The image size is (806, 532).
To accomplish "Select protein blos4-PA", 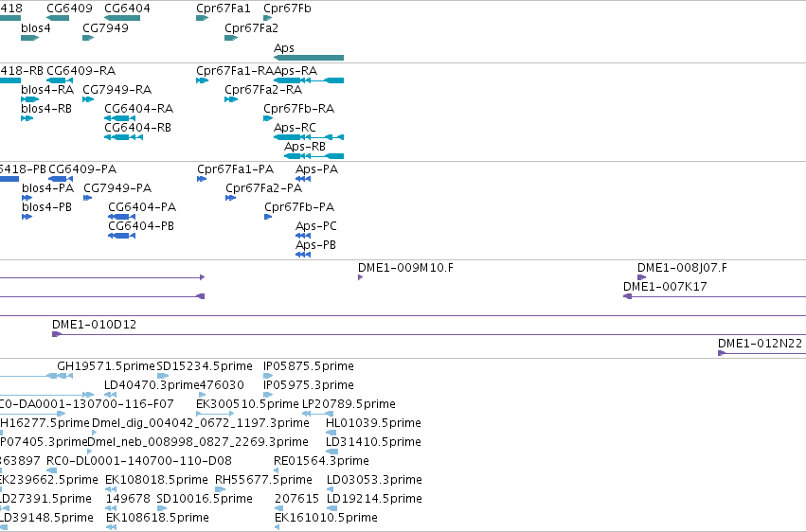I will pos(27,198).
